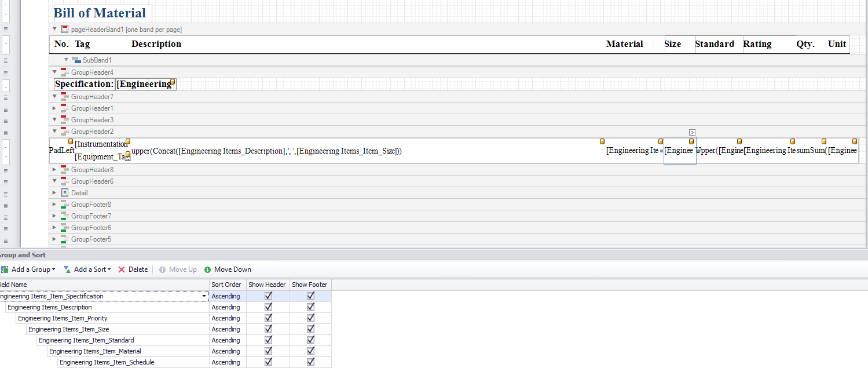Click the Move Up button
868x379 pixels.
pyautogui.click(x=178, y=269)
